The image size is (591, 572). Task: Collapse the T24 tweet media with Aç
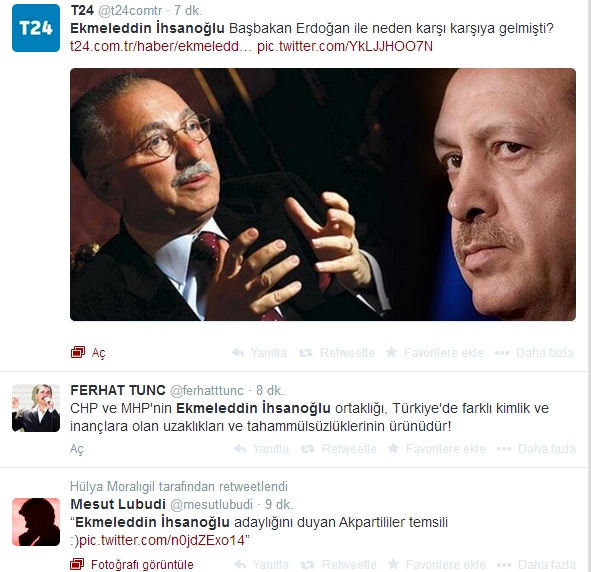88,353
